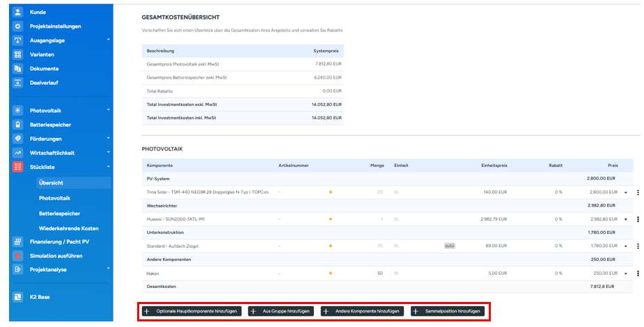The image size is (644, 327).
Task: Open three-dot menu for Huawei inverter row
Action: (x=638, y=219)
